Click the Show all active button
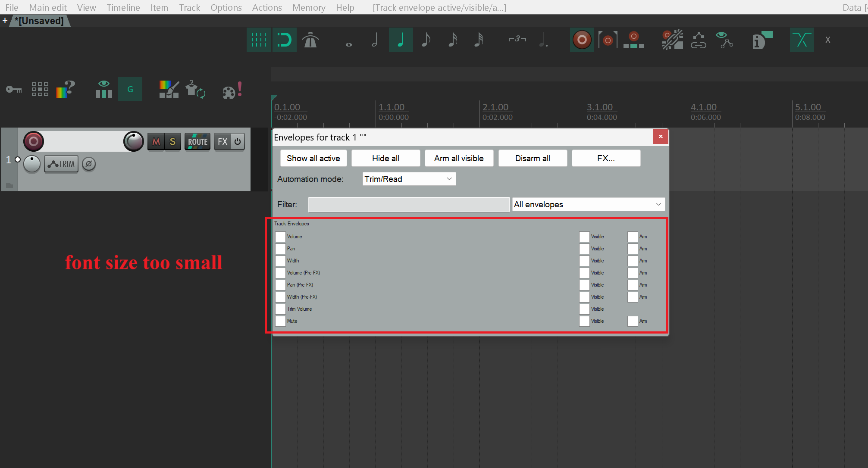Screen dimensions: 868x468 coord(313,158)
